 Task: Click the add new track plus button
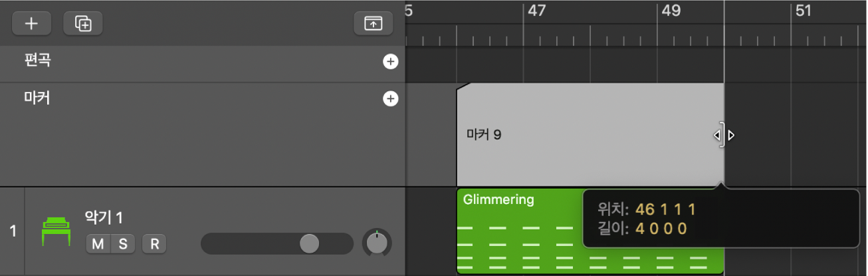[31, 23]
